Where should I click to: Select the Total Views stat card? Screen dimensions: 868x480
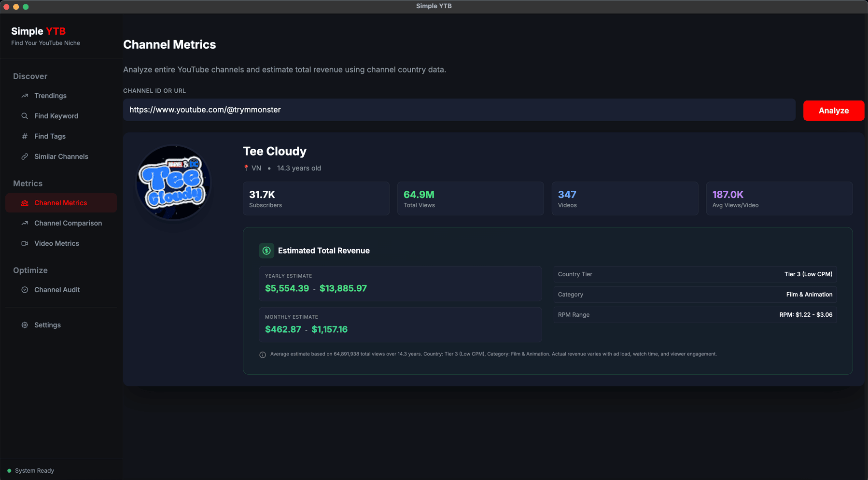point(470,198)
